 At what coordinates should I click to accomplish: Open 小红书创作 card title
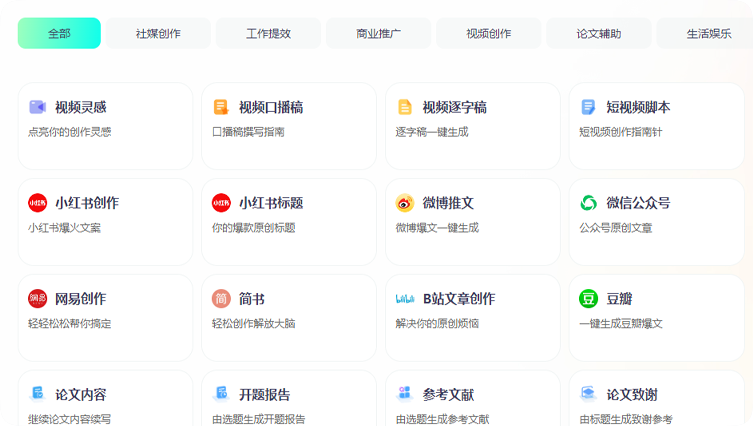pos(87,203)
